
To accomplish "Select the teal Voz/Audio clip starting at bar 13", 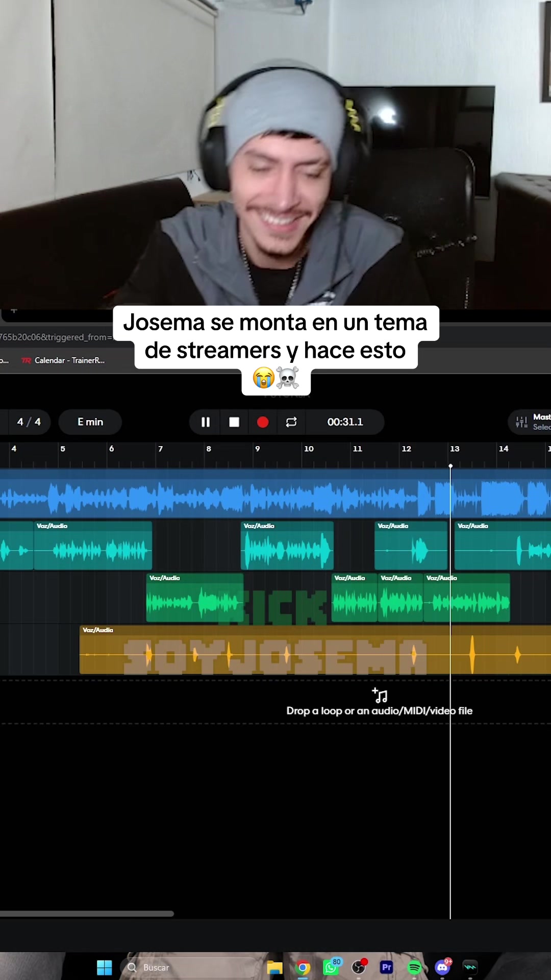I will pos(503,545).
